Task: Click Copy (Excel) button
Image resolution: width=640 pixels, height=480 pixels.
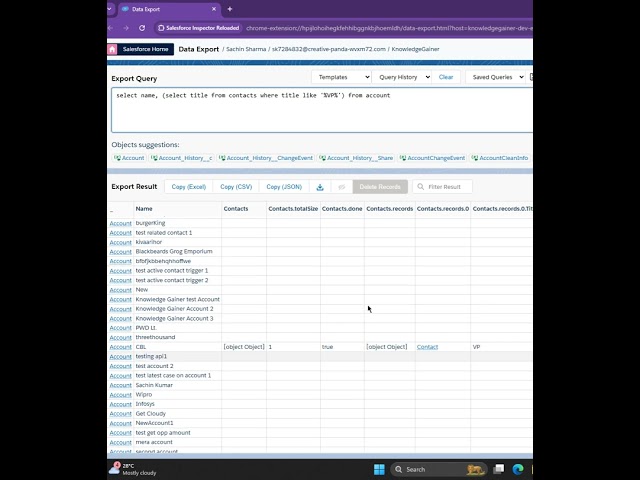Action: click(189, 187)
